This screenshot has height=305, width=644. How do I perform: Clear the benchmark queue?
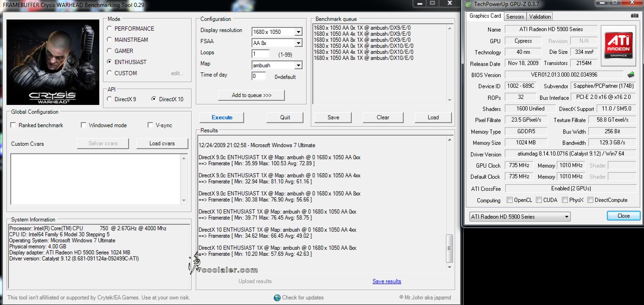point(383,117)
